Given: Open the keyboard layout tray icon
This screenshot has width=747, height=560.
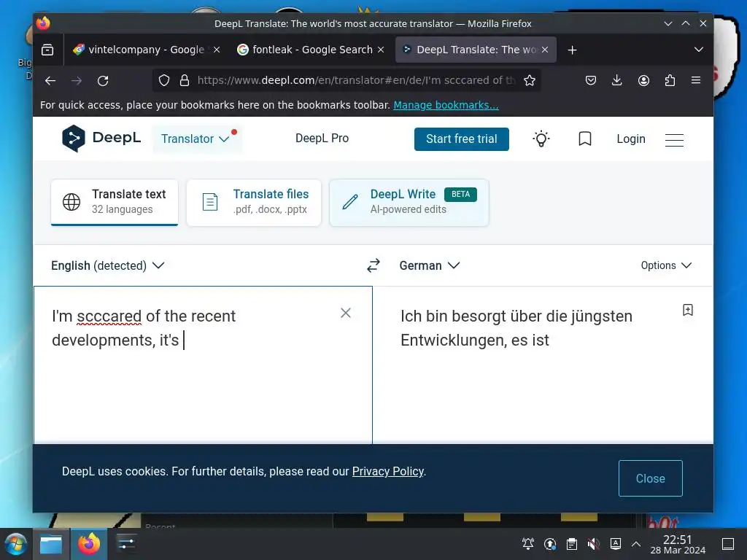Looking at the screenshot, I should coord(615,544).
